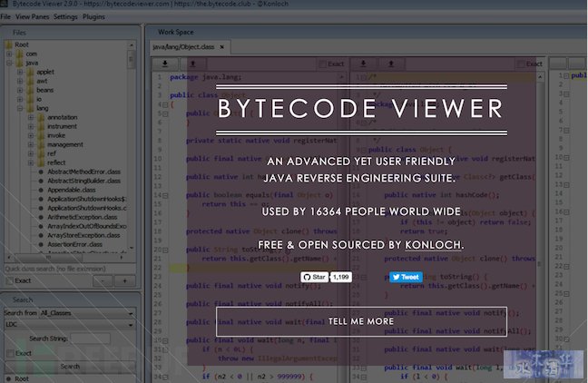Toggle Exact checkbox under quick class search
The width and height of the screenshot is (588, 383).
click(x=10, y=281)
